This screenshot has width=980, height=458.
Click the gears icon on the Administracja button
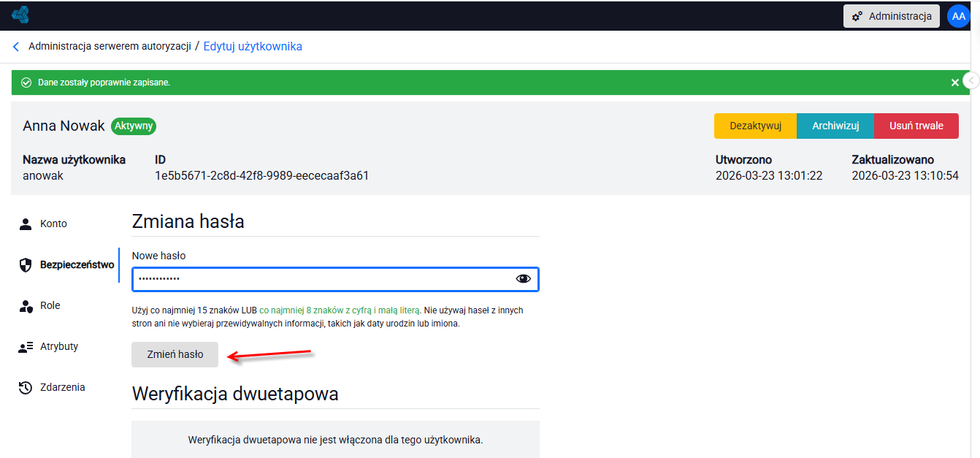[x=858, y=16]
